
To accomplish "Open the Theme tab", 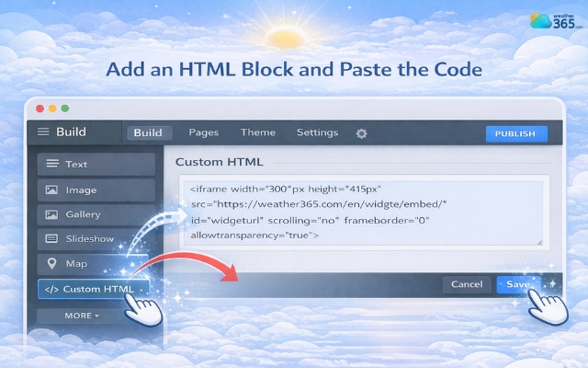I will point(258,132).
